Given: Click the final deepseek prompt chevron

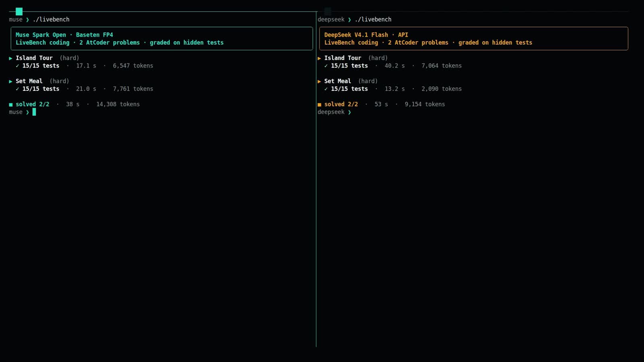Looking at the screenshot, I should 349,112.
